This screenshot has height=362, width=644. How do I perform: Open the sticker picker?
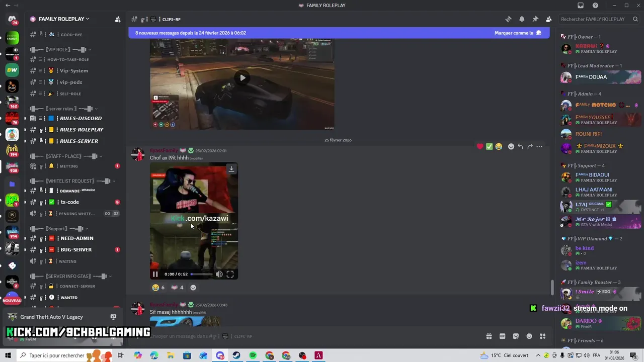tap(516, 336)
